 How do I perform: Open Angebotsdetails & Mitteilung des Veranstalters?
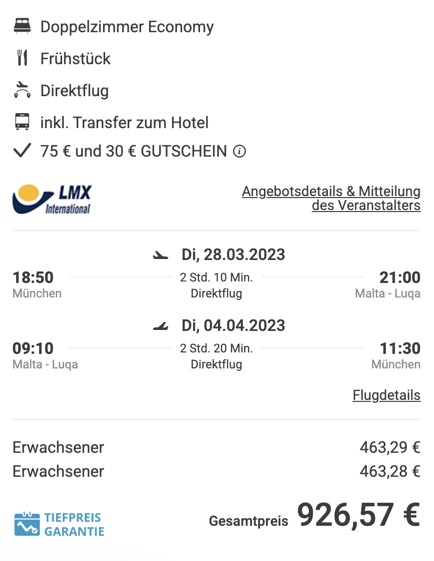331,198
